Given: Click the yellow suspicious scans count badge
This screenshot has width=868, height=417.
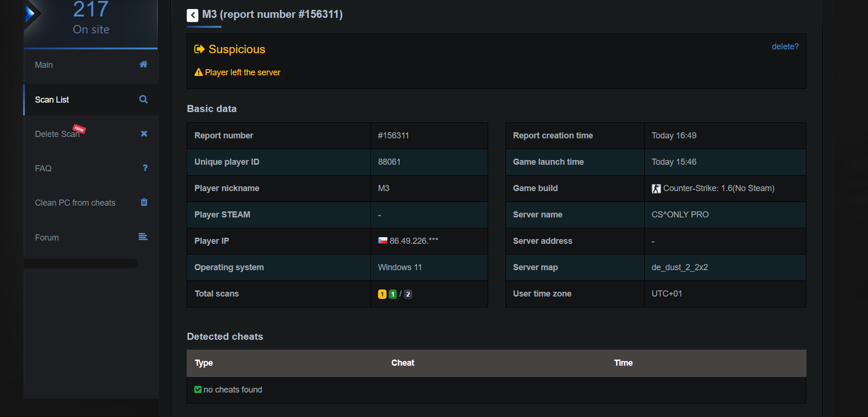Looking at the screenshot, I should (382, 294).
